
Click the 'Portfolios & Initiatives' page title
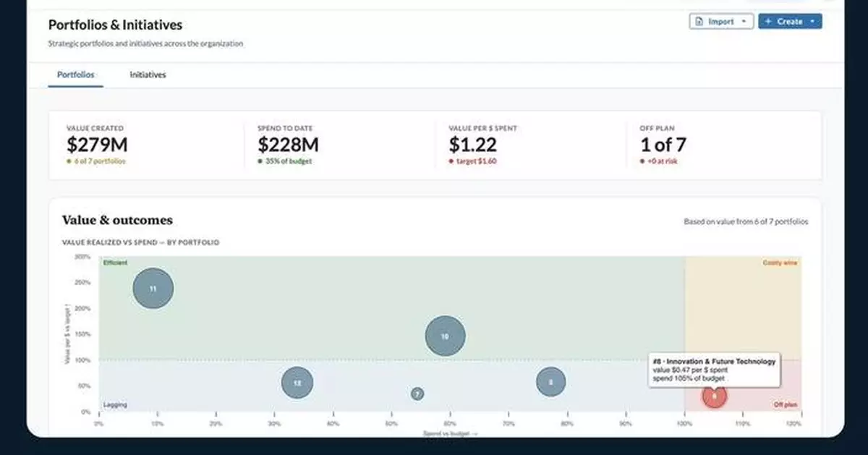[115, 25]
